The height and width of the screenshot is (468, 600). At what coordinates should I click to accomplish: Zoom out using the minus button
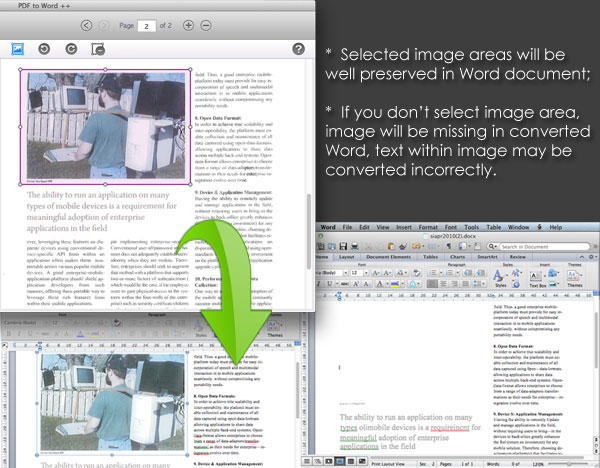pos(206,26)
